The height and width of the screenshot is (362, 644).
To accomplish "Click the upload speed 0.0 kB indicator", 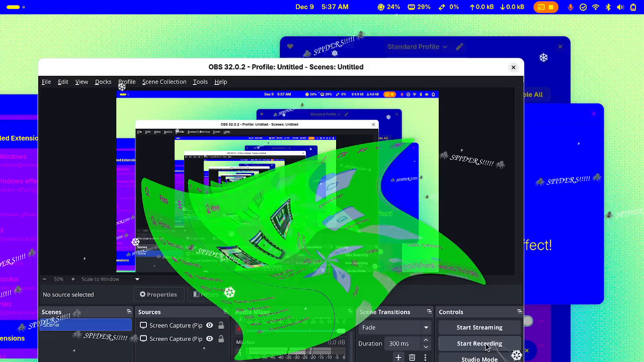I will click(481, 7).
